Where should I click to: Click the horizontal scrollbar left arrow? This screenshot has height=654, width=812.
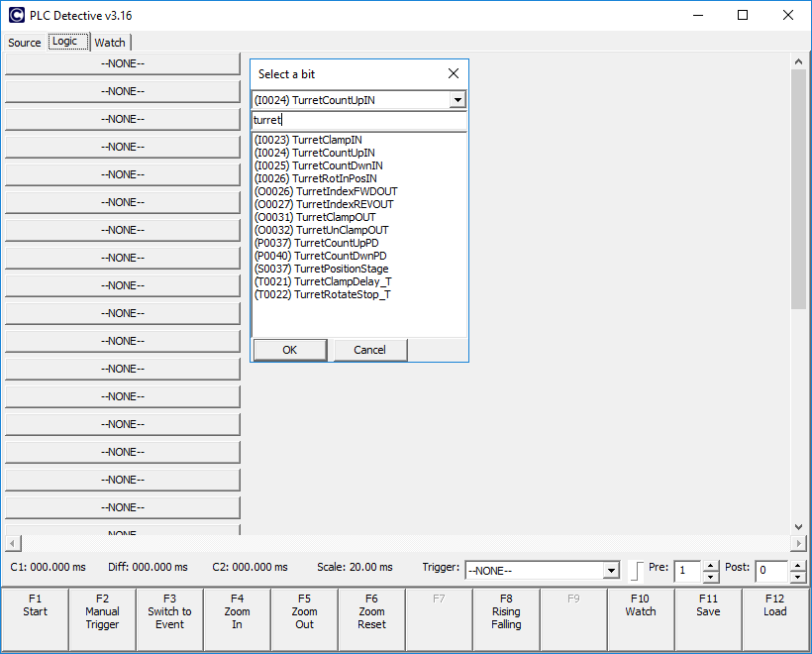click(x=13, y=543)
